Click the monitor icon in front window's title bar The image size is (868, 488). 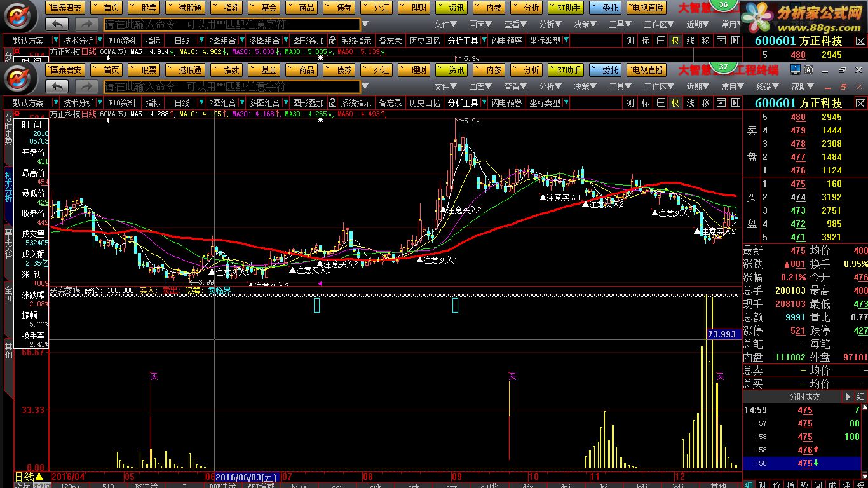point(795,70)
